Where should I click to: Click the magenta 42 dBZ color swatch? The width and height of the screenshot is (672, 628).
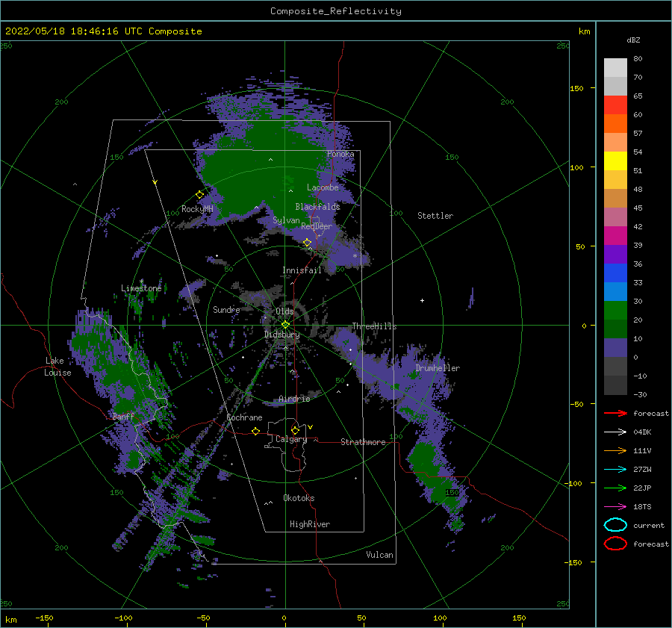click(x=615, y=235)
